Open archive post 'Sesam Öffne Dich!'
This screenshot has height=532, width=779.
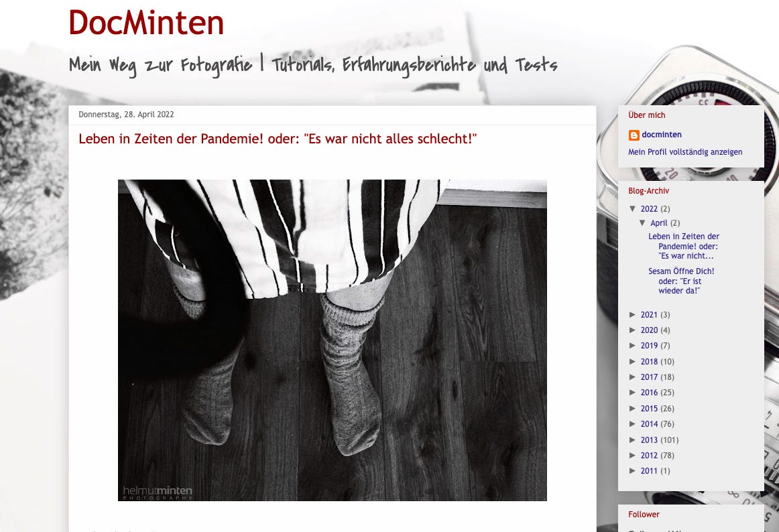pyautogui.click(x=681, y=281)
